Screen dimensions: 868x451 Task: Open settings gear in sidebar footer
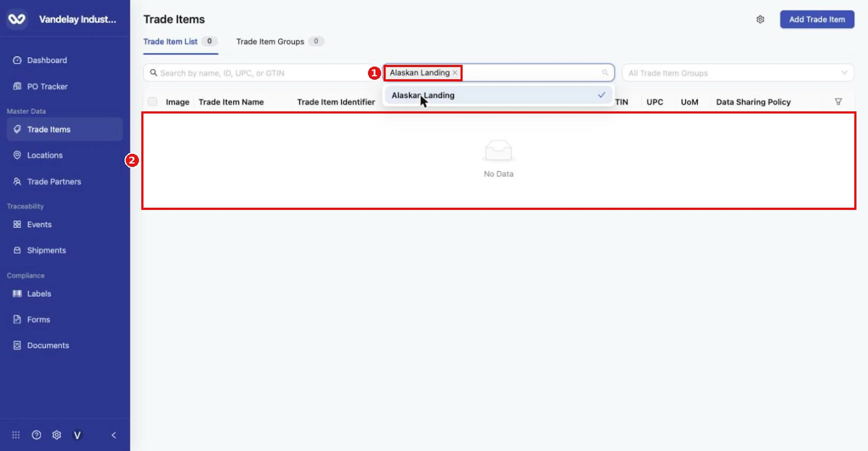[x=57, y=435]
